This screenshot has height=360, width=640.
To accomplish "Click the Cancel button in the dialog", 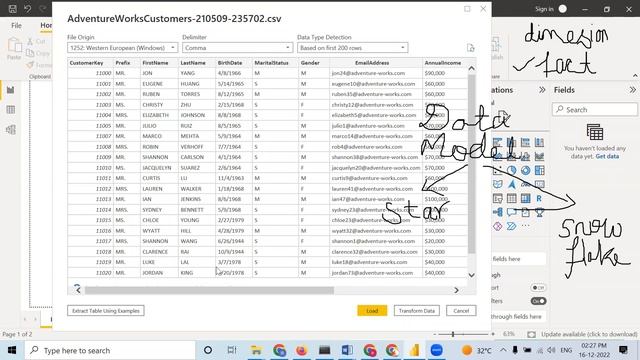I will (461, 311).
